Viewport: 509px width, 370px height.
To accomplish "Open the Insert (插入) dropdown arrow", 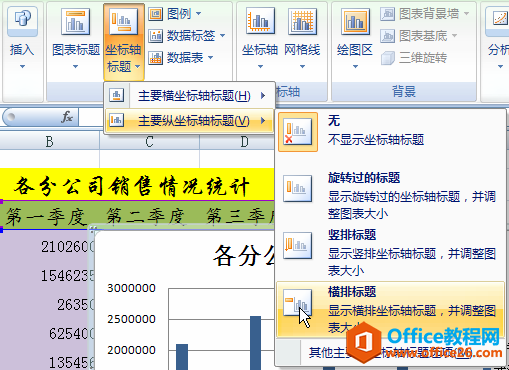I will [22, 67].
